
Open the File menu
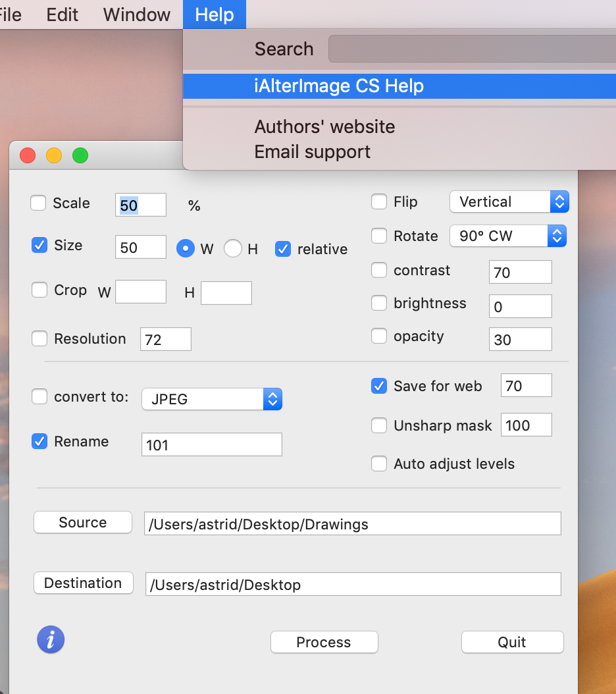[x=10, y=14]
